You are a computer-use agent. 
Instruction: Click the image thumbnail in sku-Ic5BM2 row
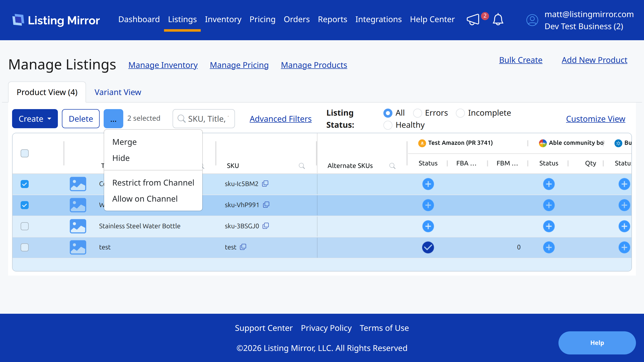pyautogui.click(x=78, y=184)
